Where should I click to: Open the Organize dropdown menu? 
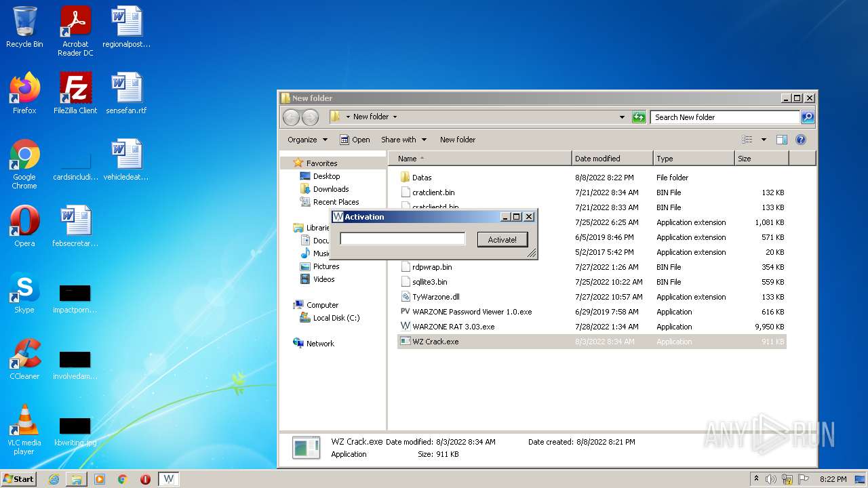(x=307, y=140)
